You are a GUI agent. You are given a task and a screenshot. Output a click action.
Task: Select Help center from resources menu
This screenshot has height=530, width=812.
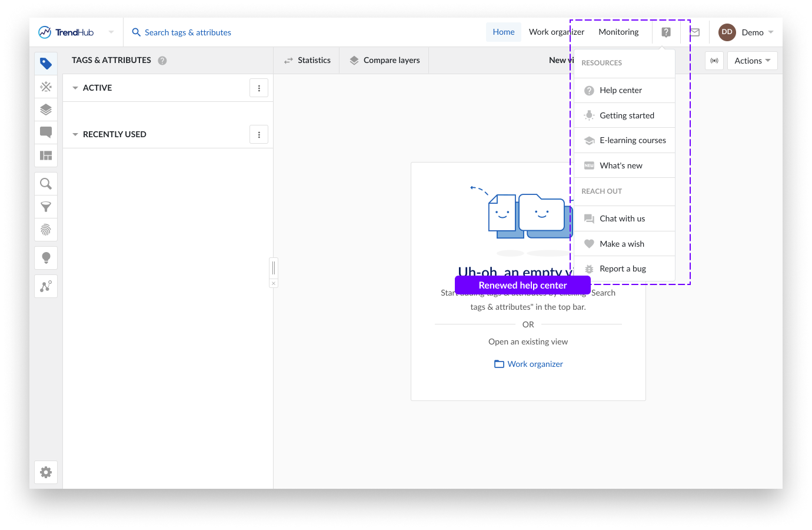coord(621,90)
